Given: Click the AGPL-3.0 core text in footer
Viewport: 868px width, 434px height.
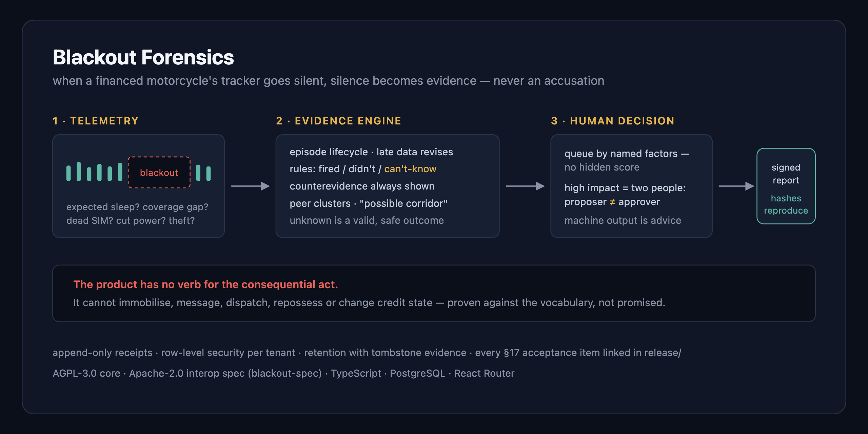Looking at the screenshot, I should pos(86,373).
